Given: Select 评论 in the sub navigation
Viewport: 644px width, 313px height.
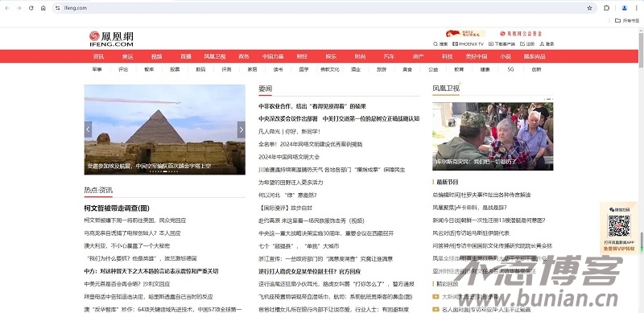Looking at the screenshot, I should [x=123, y=69].
